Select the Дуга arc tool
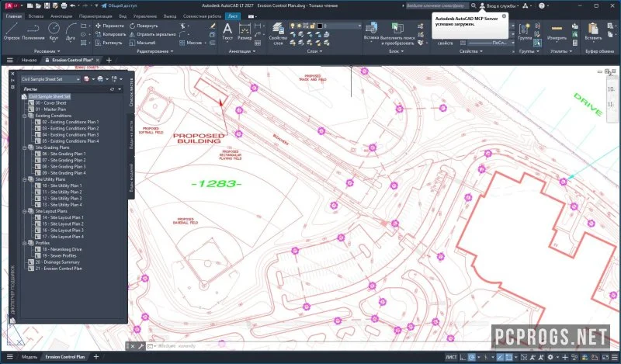 click(71, 31)
